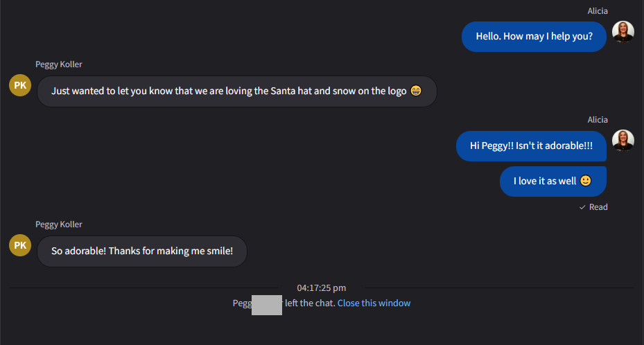This screenshot has height=345, width=644.
Task: Click the topmost "Alicia" sender name
Action: [x=598, y=11]
